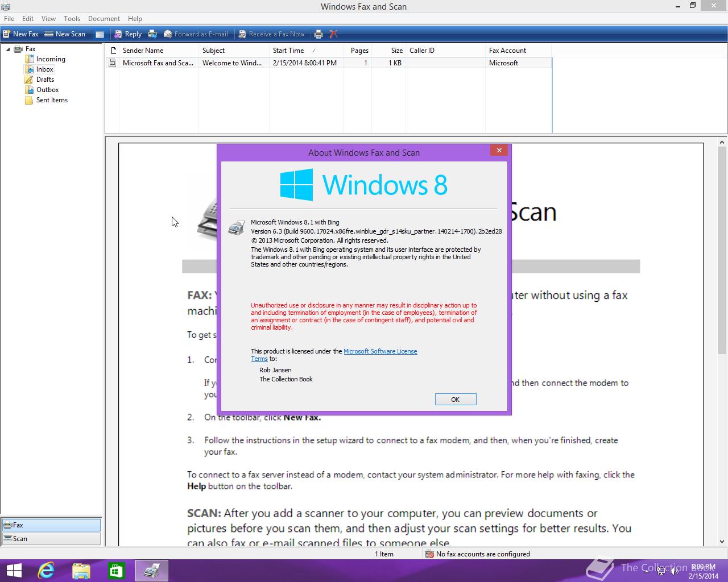Click the 'No fax accounts are configured' status
The height and width of the screenshot is (582, 728).
[x=478, y=554]
